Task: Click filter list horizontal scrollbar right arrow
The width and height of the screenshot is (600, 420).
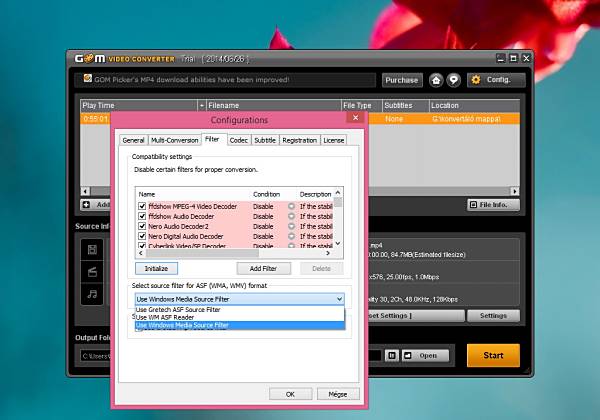Action: (x=328, y=253)
